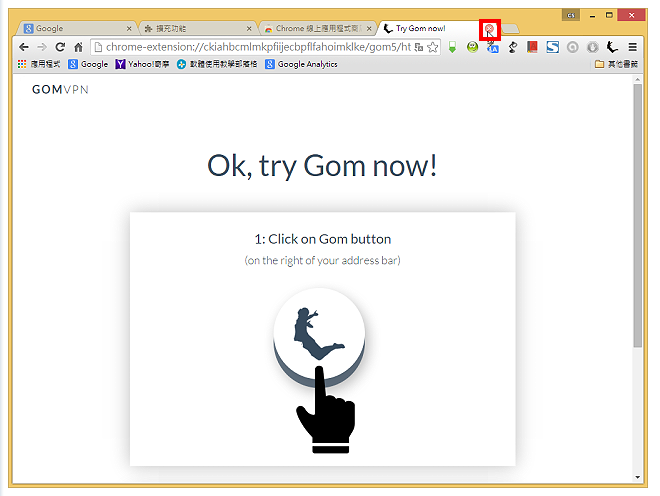This screenshot has height=496, width=660.
Task: Click the '1: Click on Gom button' text
Action: pyautogui.click(x=322, y=239)
